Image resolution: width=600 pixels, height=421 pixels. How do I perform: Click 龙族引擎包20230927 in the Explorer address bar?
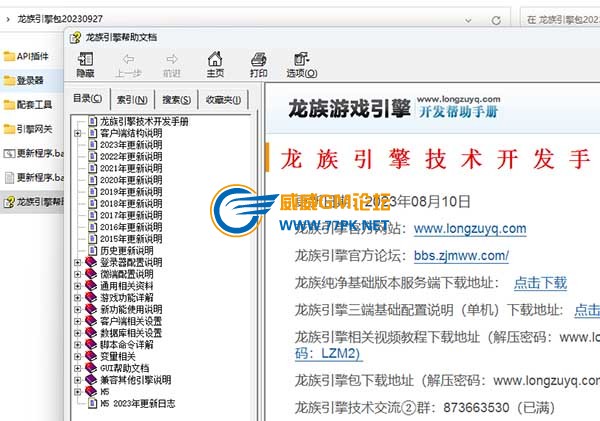tap(60, 19)
